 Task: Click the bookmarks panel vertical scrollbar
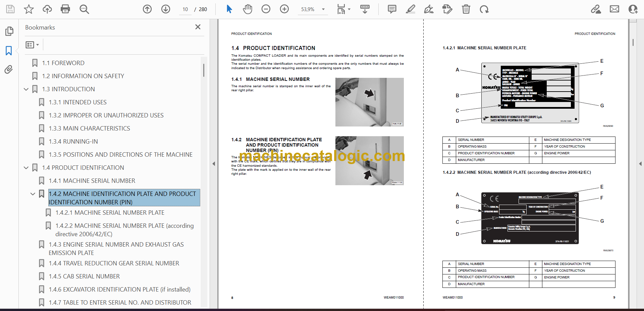tap(204, 70)
